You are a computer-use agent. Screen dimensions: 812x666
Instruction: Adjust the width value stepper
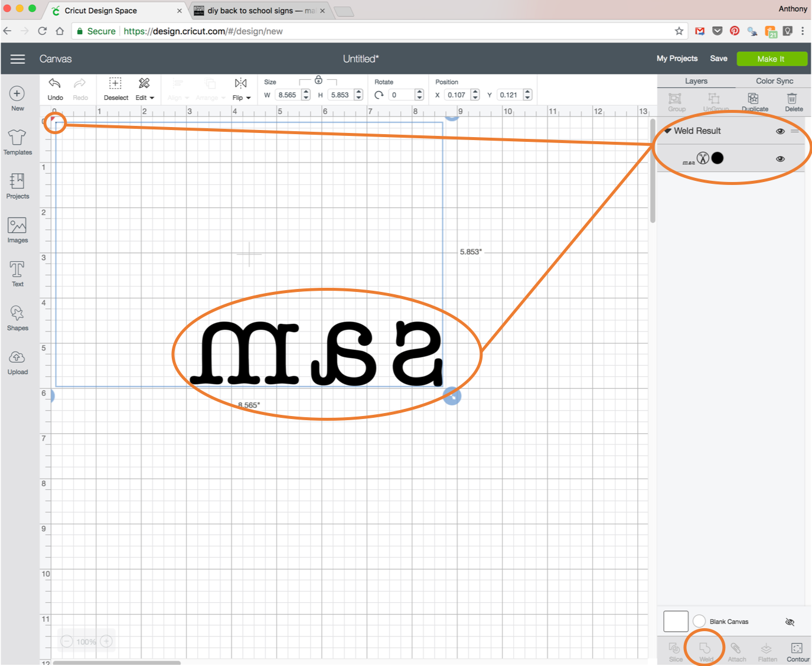coord(306,95)
